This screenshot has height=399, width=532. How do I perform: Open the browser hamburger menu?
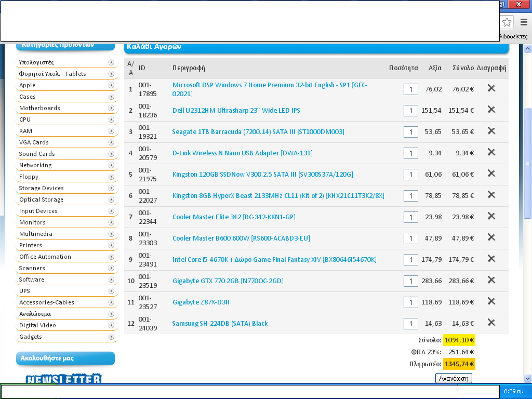point(524,22)
